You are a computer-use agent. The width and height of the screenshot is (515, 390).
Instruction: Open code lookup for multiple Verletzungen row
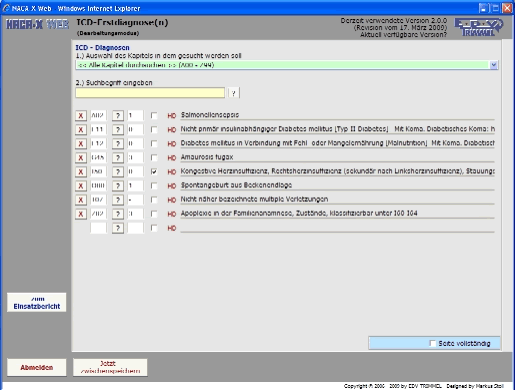click(x=118, y=200)
